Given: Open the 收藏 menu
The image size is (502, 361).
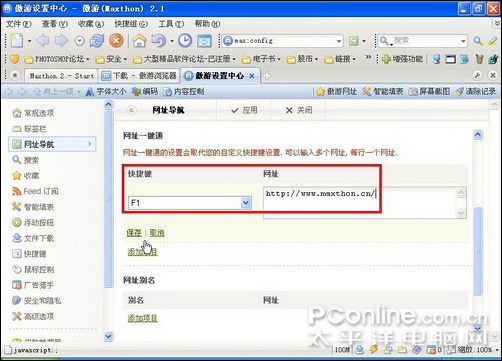Looking at the screenshot, I should click(91, 24).
